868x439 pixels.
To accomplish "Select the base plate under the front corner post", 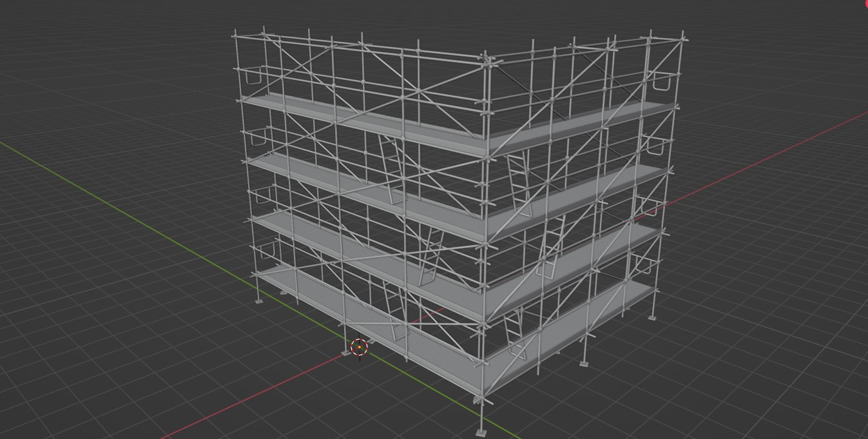I will [481, 432].
